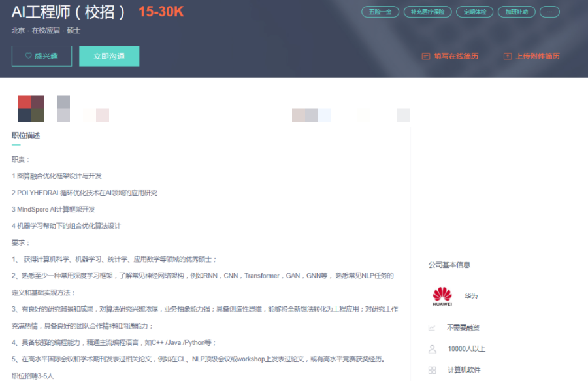Click the upload attachment resume icon
This screenshot has height=381, width=588.
[508, 56]
